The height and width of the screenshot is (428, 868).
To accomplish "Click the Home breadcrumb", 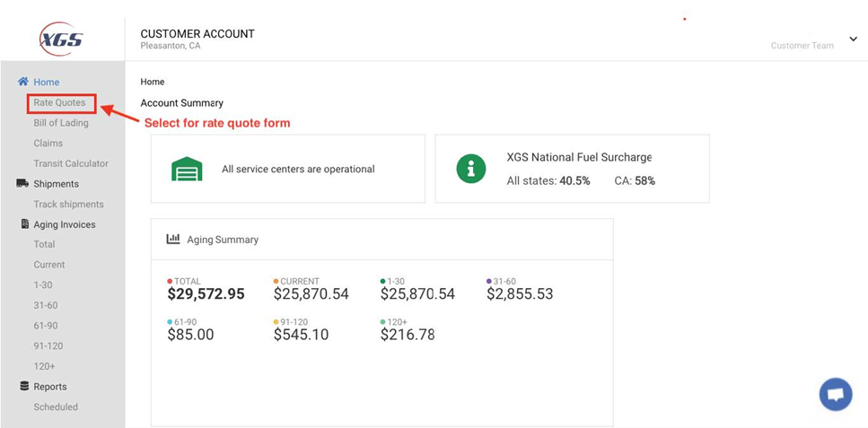I will pos(153,82).
